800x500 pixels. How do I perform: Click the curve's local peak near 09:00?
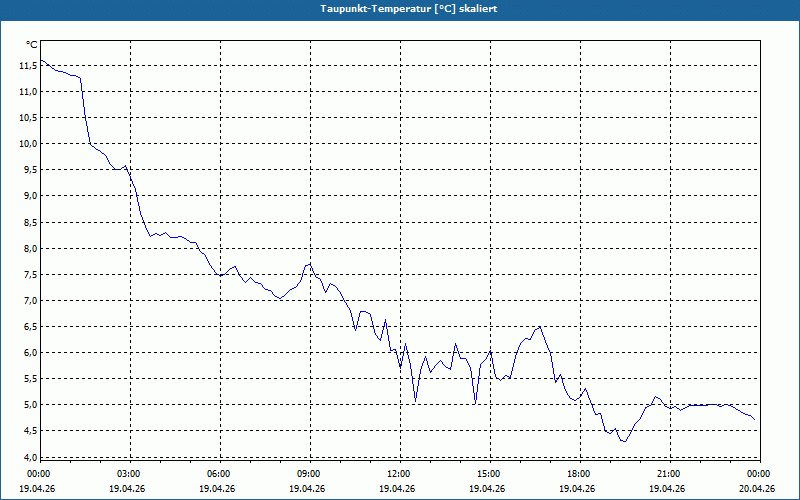tap(311, 264)
